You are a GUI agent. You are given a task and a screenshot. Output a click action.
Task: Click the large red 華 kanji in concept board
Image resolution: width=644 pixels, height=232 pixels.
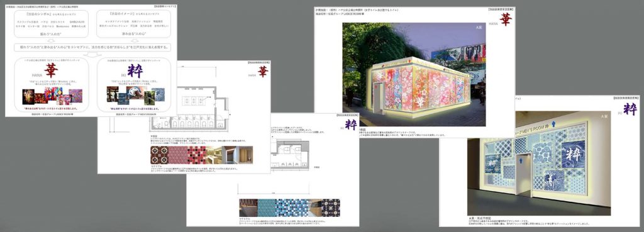point(51,70)
